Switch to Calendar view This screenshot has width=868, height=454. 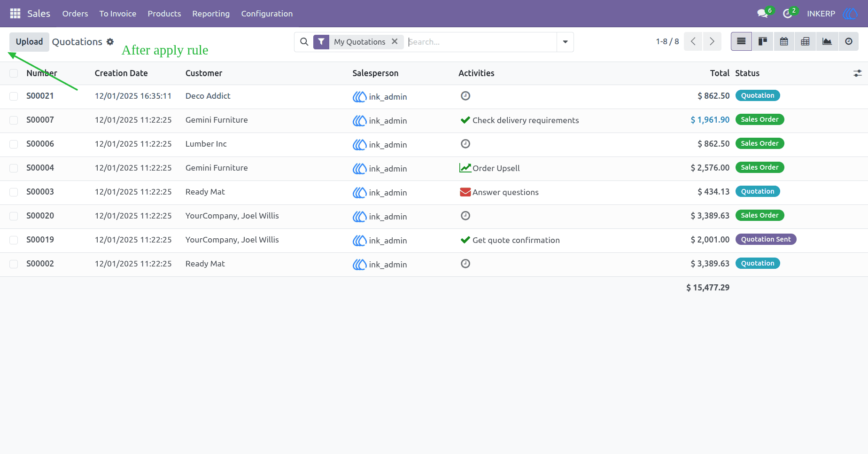pyautogui.click(x=784, y=41)
